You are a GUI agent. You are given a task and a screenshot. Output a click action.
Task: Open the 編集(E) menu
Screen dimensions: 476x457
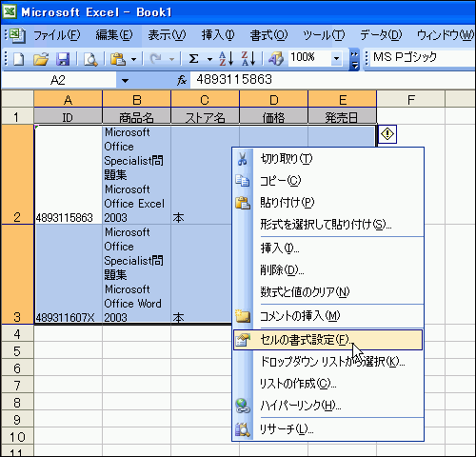[x=114, y=35]
